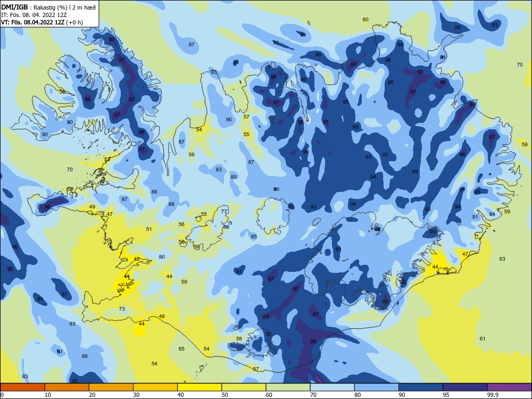Click the '99.9' legend tick label
The image size is (532, 399).
tap(492, 395)
